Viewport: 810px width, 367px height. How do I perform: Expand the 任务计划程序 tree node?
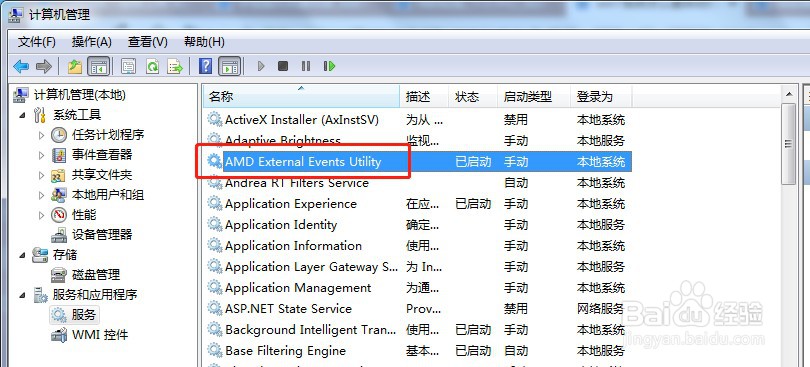pos(42,135)
